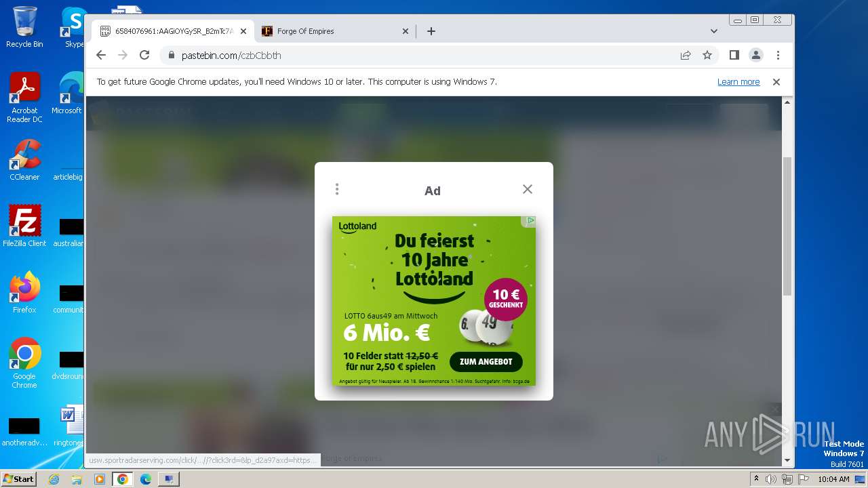Go forward in browser history
Screen dimensions: 868x488
point(123,55)
